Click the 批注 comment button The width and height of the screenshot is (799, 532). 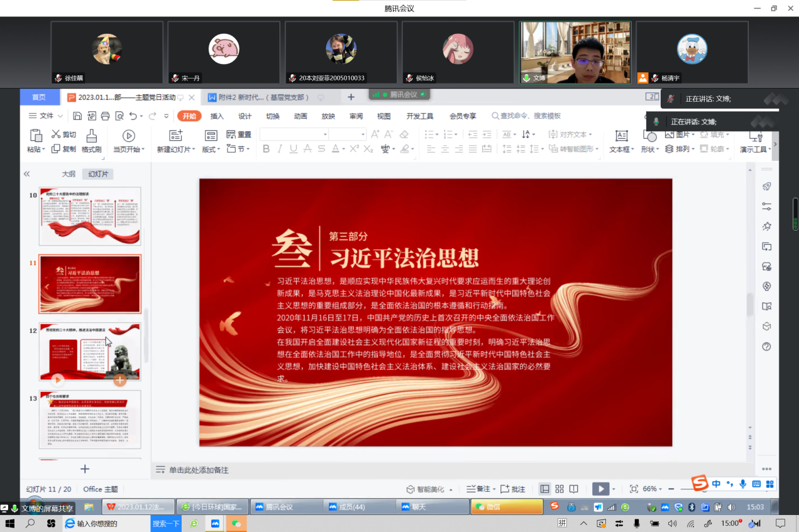(x=513, y=489)
